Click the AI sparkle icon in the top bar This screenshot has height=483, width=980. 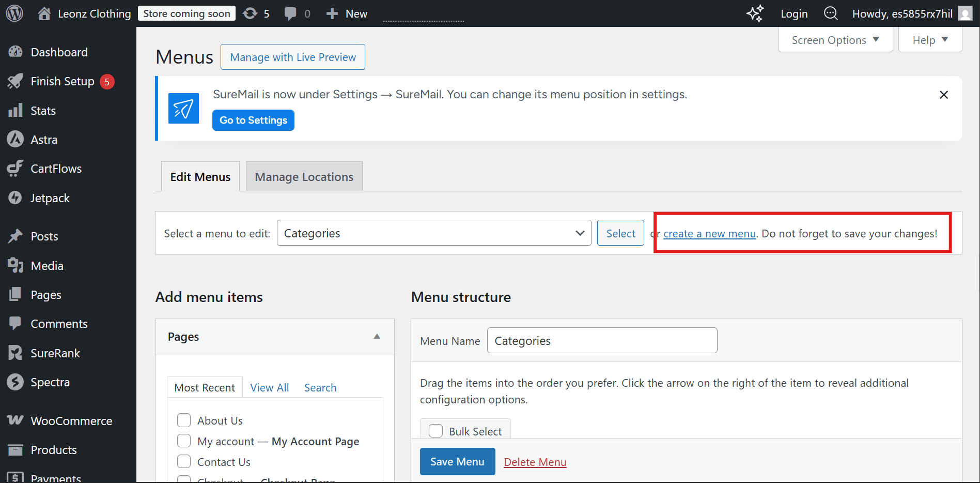pyautogui.click(x=755, y=13)
